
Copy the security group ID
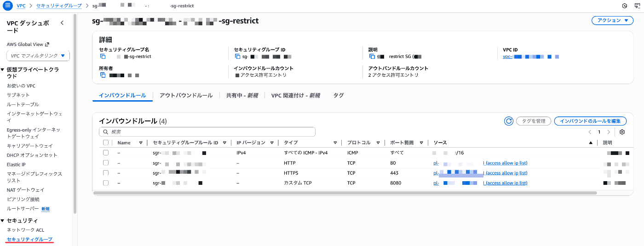tap(238, 57)
